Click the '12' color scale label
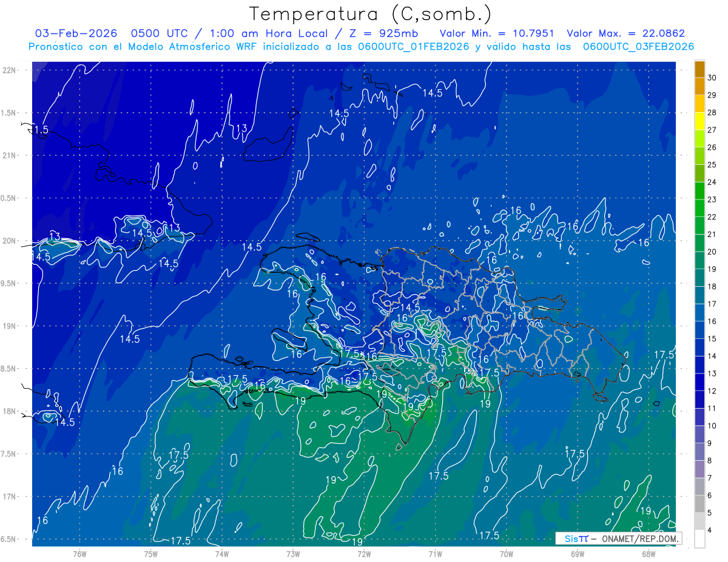Screen dimensions: 728x562 [x=712, y=391]
